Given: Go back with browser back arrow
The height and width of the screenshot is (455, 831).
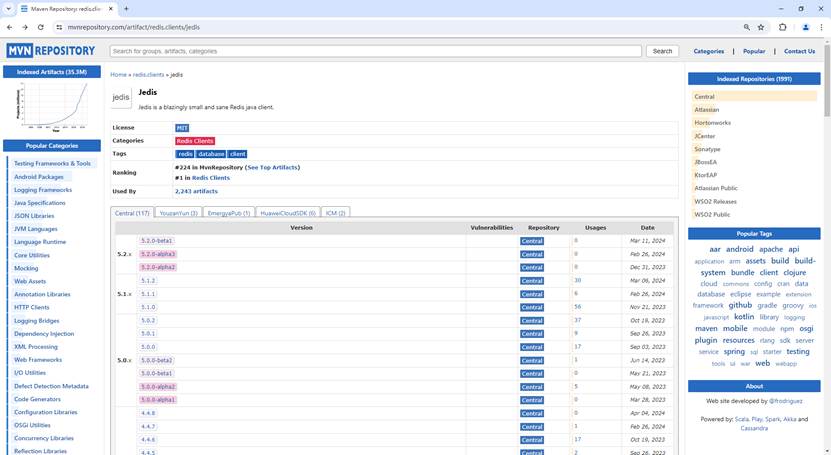Looking at the screenshot, I should (x=10, y=27).
